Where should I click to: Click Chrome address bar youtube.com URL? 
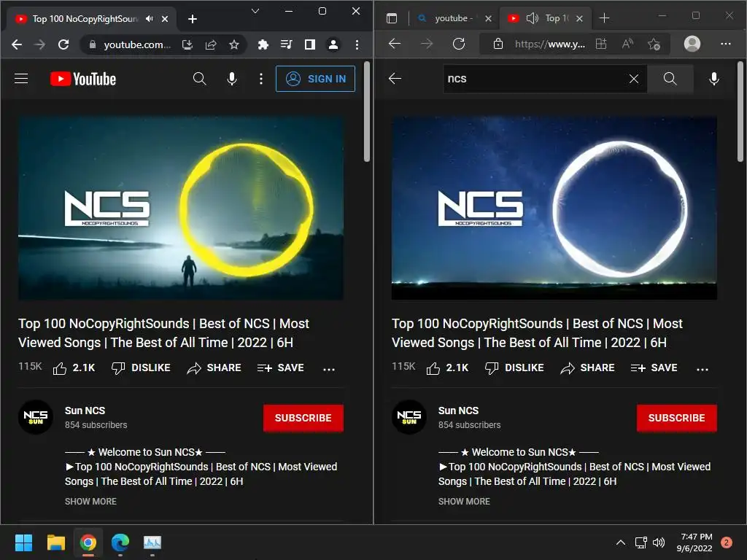tap(137, 44)
